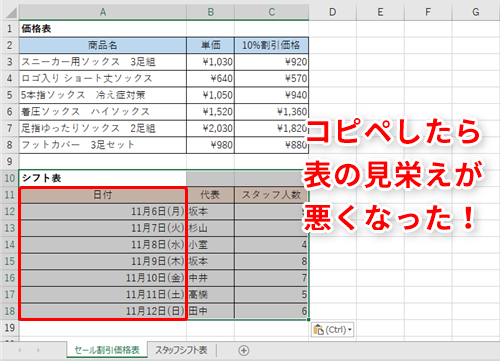Select row 19 header
Screen dimensions: 500x361
[x=10, y=328]
